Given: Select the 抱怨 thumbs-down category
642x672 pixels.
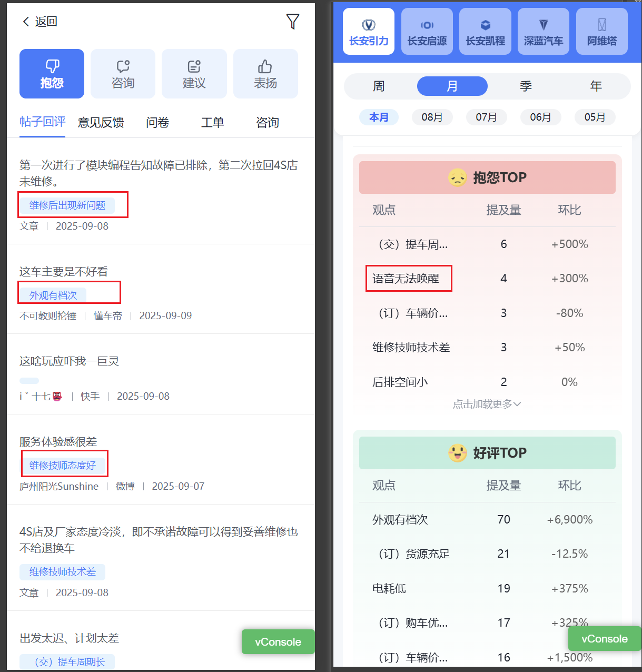Looking at the screenshot, I should pos(52,74).
